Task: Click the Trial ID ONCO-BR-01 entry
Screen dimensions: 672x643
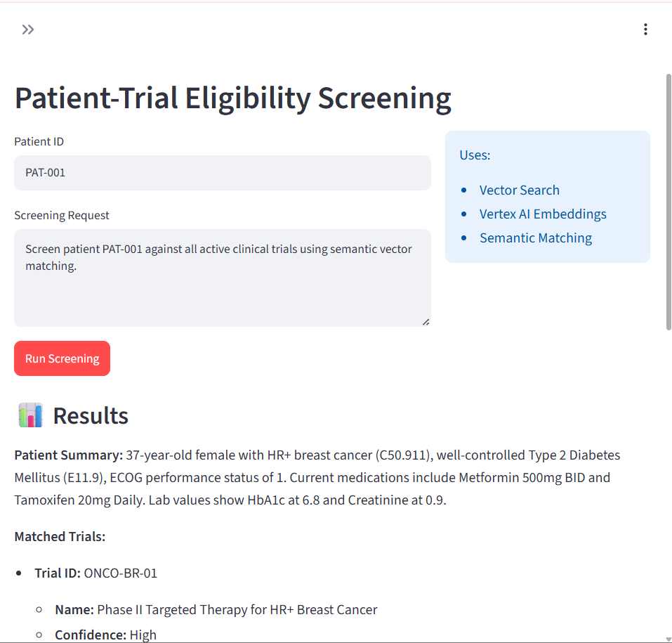Action: tap(96, 573)
